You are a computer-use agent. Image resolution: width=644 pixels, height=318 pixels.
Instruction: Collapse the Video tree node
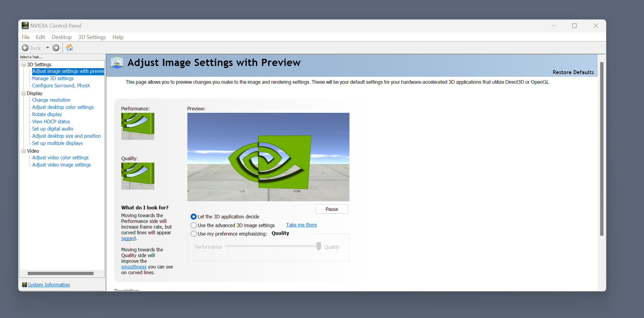coord(23,151)
